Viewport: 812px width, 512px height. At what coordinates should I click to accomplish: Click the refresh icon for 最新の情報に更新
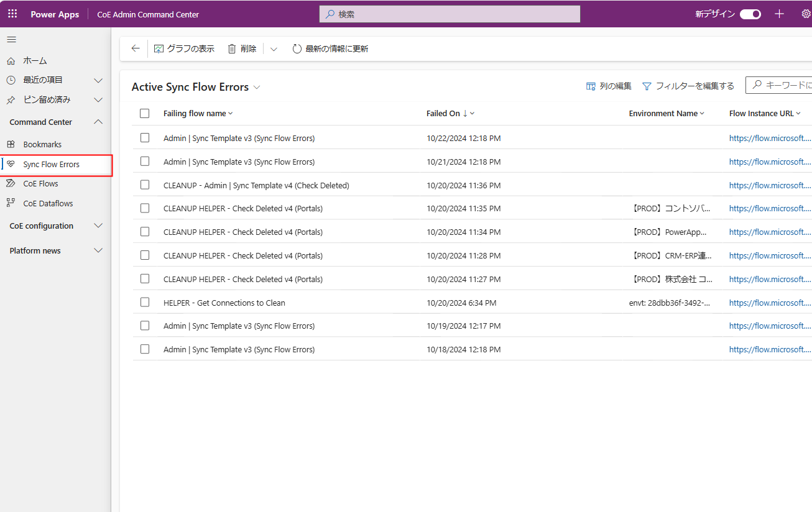pyautogui.click(x=297, y=48)
